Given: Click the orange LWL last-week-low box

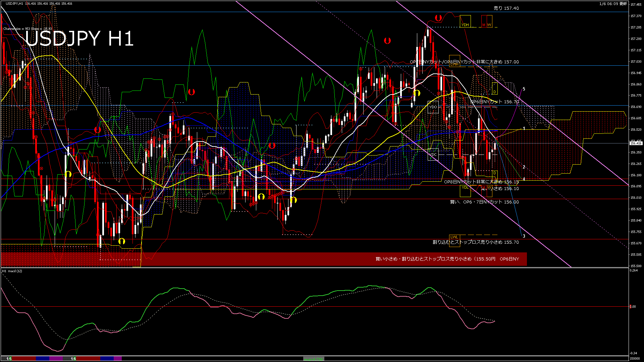Looking at the screenshot, I should [454, 240].
